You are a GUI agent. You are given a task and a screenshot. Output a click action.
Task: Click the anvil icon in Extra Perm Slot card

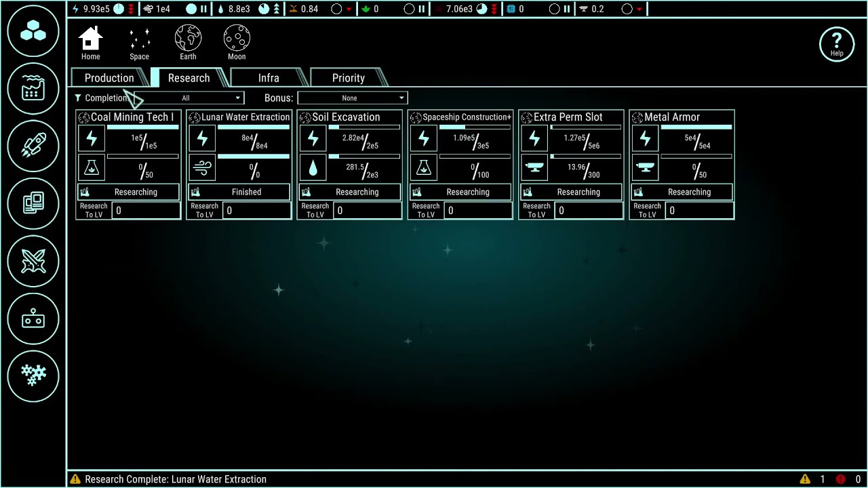coord(534,167)
